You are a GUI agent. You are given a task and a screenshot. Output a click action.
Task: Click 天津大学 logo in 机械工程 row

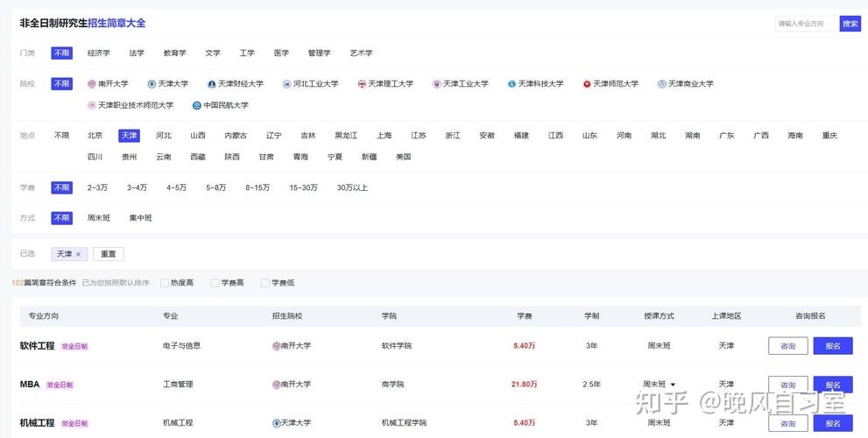tap(276, 423)
